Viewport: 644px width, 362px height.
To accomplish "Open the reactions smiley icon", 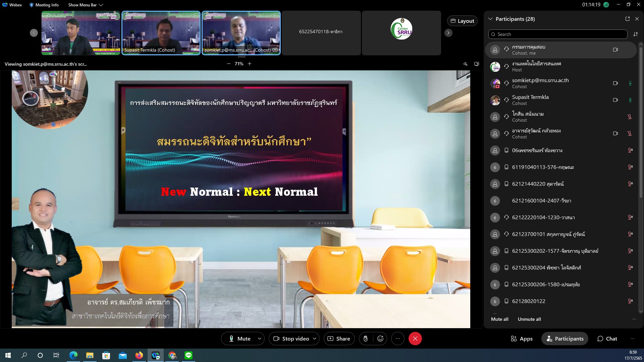I will click(x=380, y=339).
